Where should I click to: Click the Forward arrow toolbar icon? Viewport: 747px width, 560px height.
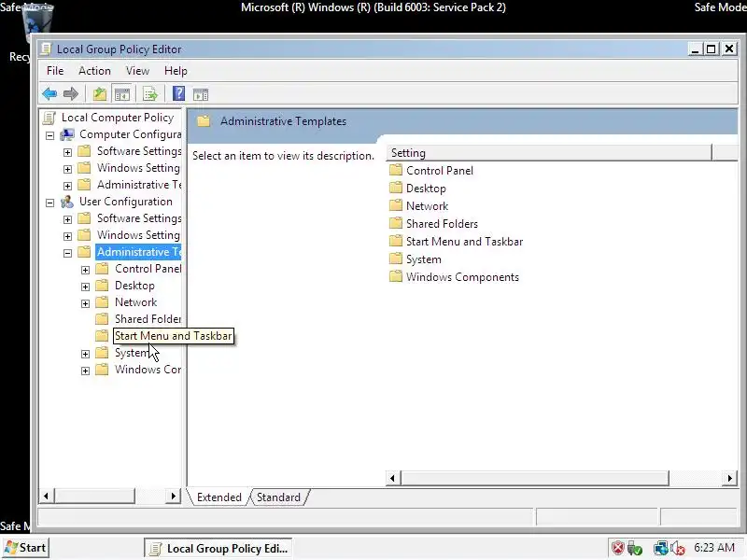click(x=71, y=94)
